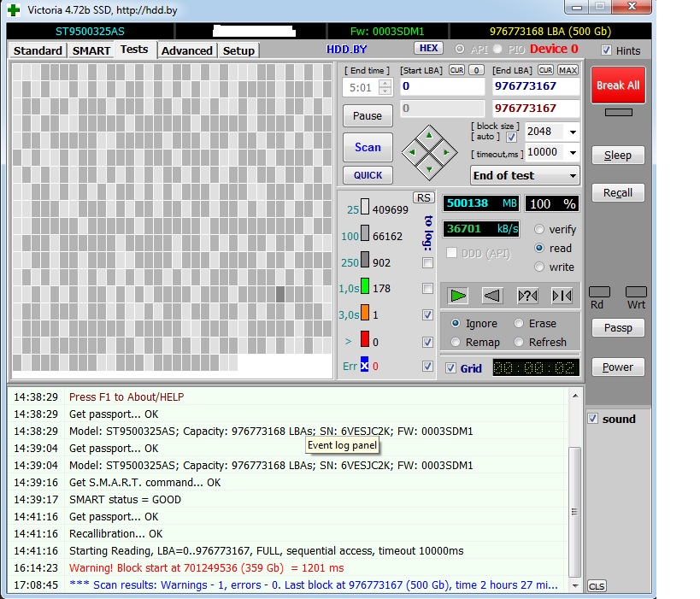The width and height of the screenshot is (700, 599).
Task: Open the Setup tab
Action: (238, 50)
